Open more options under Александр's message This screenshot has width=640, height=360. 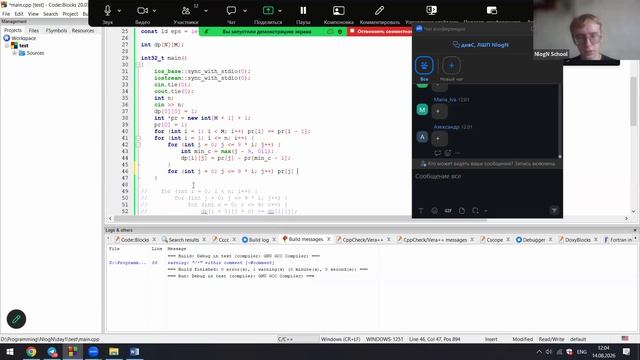pyautogui.click(x=457, y=153)
